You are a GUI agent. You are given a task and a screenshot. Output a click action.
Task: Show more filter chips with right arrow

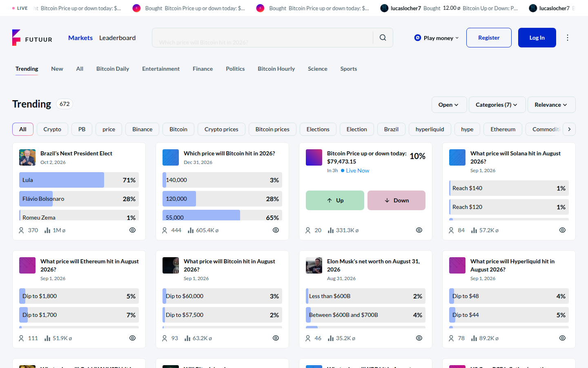click(569, 129)
